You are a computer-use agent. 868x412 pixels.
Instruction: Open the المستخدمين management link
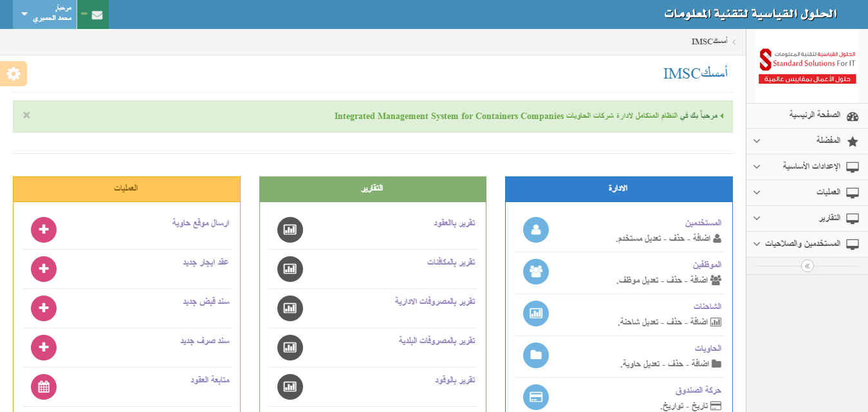[x=703, y=223]
